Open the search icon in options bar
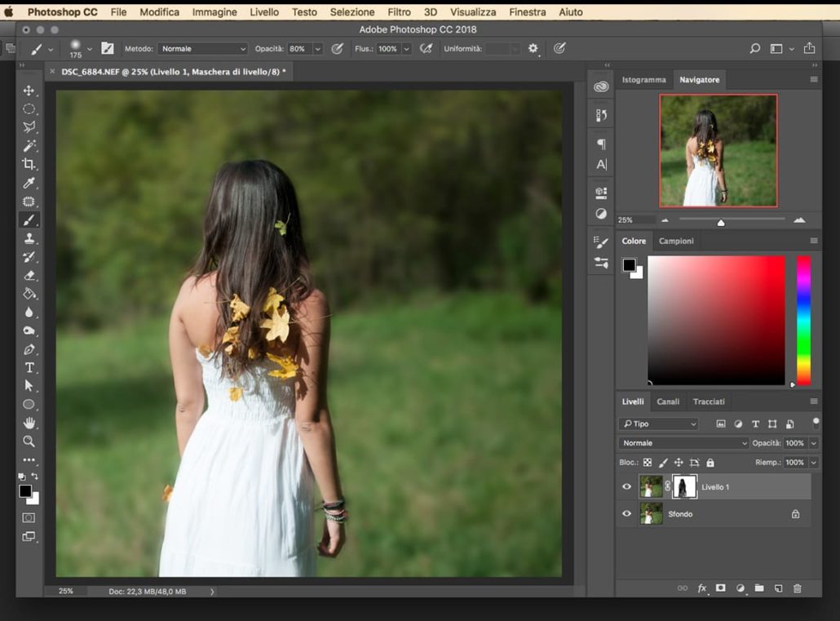This screenshot has height=621, width=840. (755, 49)
